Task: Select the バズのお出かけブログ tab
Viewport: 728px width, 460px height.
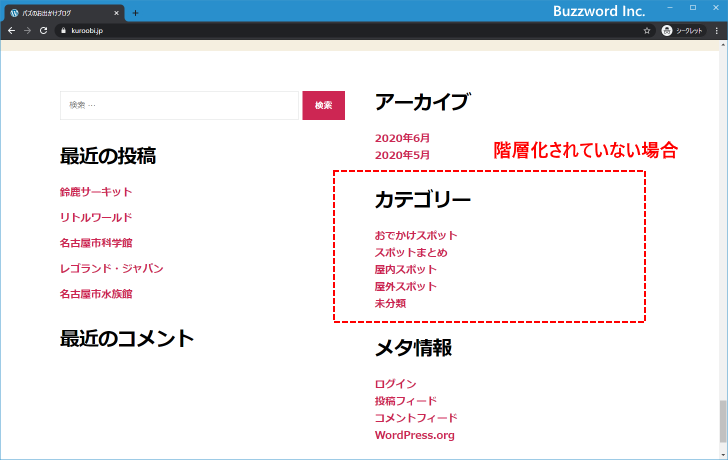Action: (65, 13)
